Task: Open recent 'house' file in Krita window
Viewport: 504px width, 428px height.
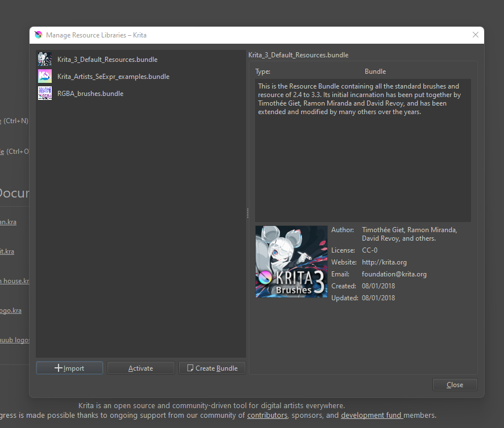Action: pos(14,281)
